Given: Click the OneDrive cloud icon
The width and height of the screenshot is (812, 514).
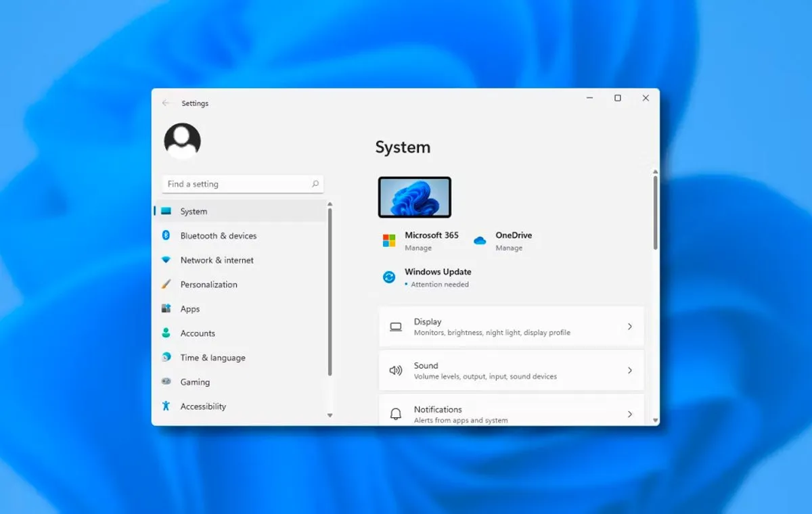Looking at the screenshot, I should (480, 241).
